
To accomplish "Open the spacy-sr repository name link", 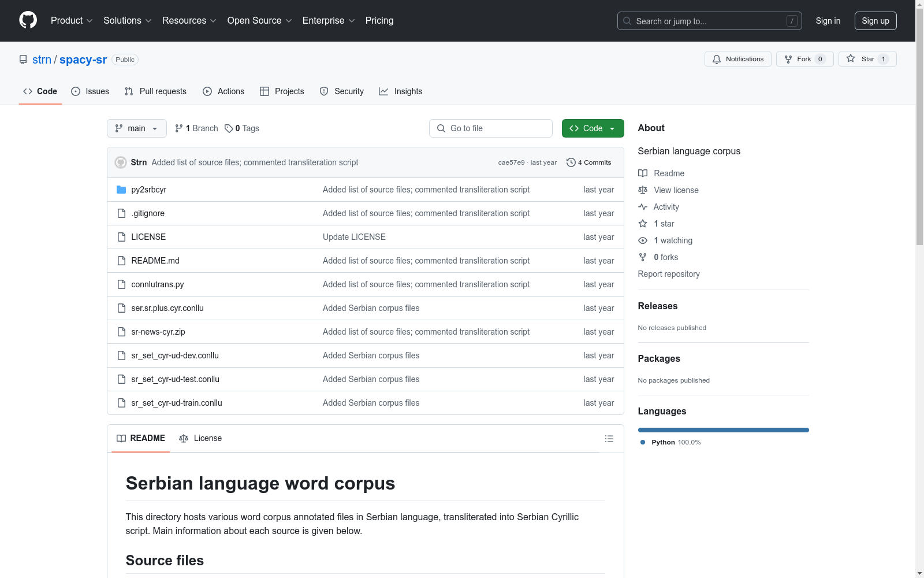I will click(83, 60).
